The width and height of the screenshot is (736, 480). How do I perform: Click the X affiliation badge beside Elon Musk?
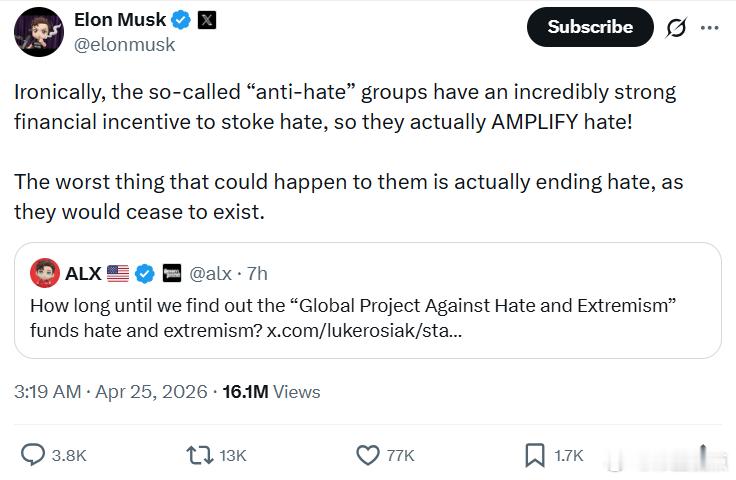click(205, 20)
